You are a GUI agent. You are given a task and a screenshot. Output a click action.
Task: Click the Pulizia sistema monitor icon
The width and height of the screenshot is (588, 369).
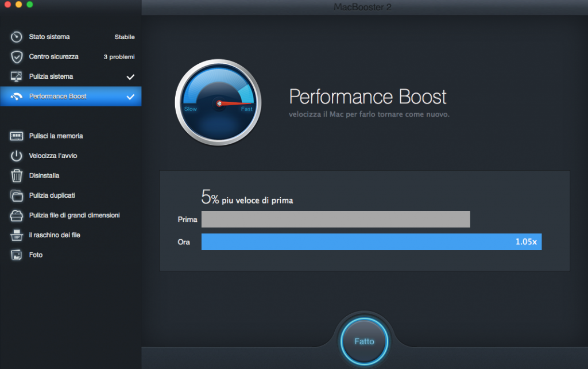17,76
